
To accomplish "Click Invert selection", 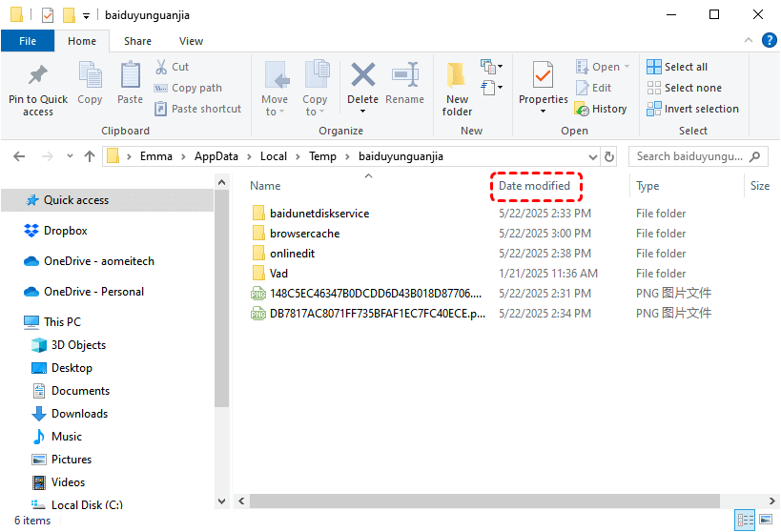I will (x=692, y=109).
